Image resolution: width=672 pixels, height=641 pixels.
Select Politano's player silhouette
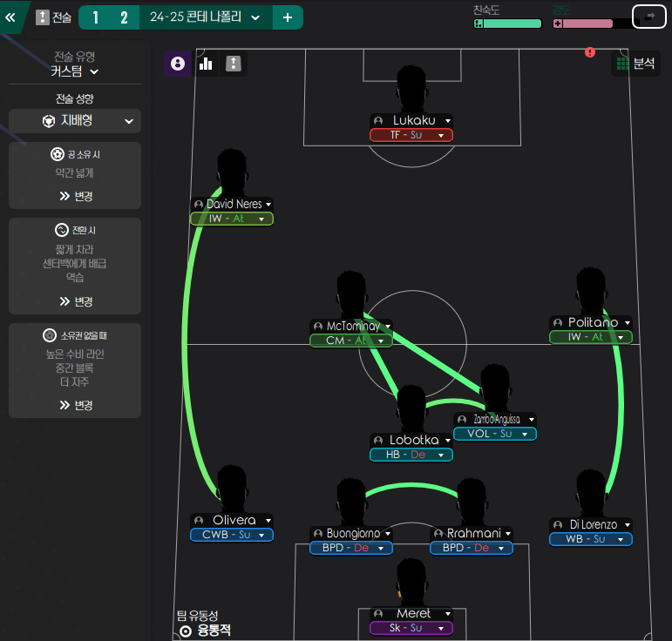[x=591, y=291]
